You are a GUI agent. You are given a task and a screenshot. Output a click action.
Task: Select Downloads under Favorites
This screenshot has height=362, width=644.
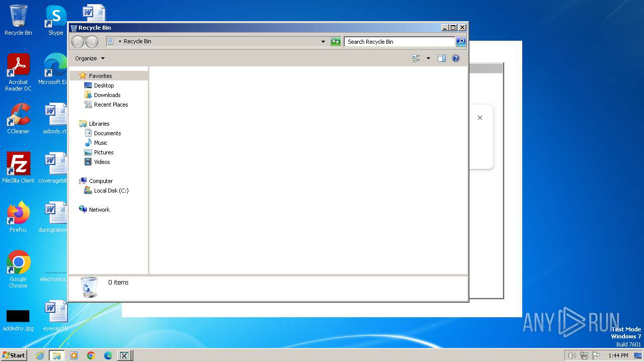coord(107,95)
